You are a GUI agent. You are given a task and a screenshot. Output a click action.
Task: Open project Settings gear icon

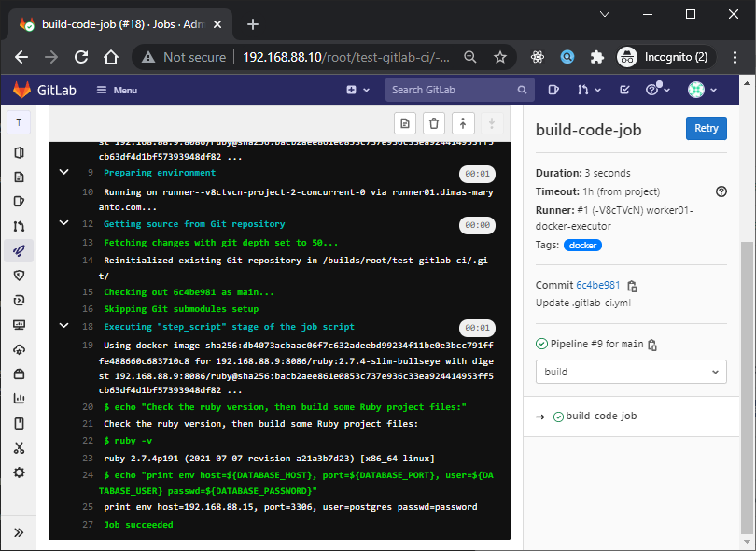point(19,473)
